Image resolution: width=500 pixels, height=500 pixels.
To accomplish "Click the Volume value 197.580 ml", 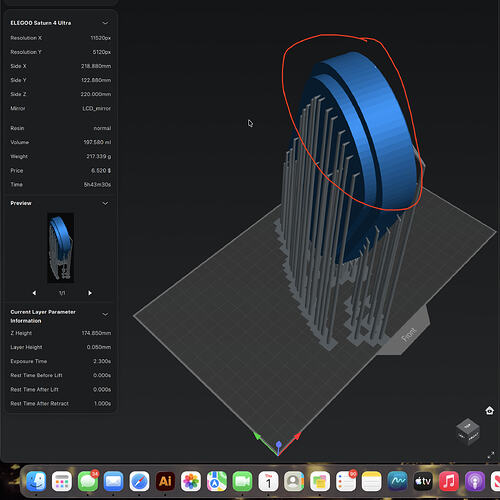I will tap(97, 142).
